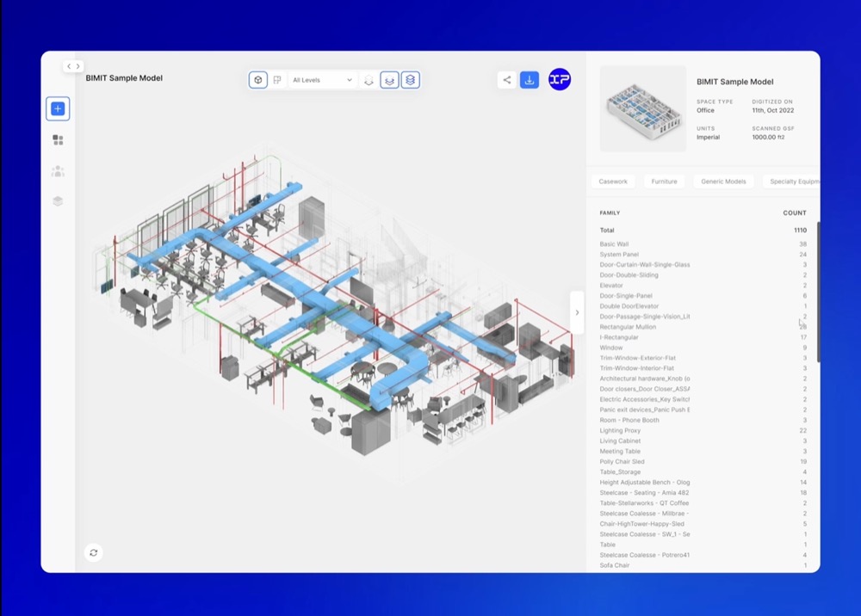Click the share icon

point(507,80)
